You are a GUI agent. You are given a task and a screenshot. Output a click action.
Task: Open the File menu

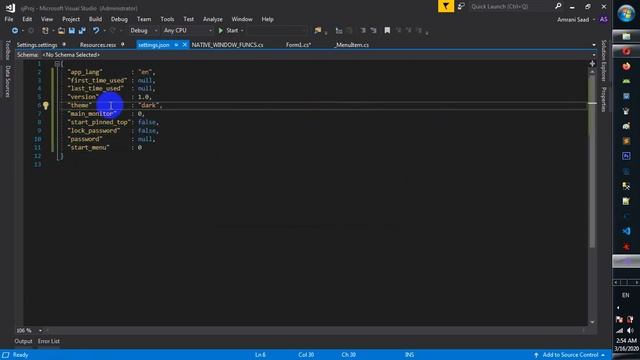[x=9, y=19]
